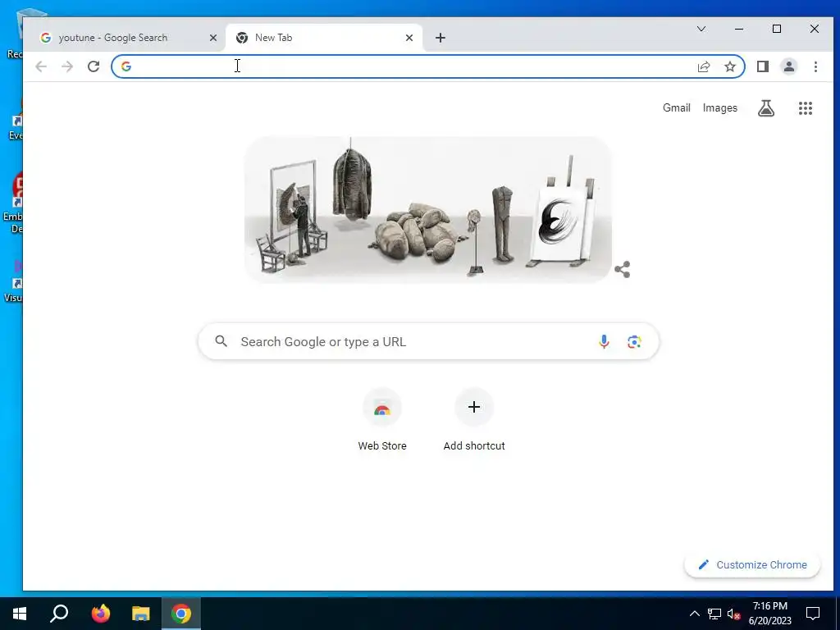Launch Firefox from the taskbar
Screen dimensions: 840x630
click(100, 614)
